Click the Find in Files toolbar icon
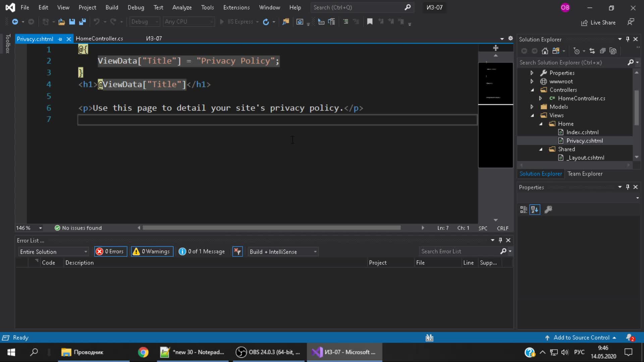Screen dimensions: 644x362 point(286,22)
